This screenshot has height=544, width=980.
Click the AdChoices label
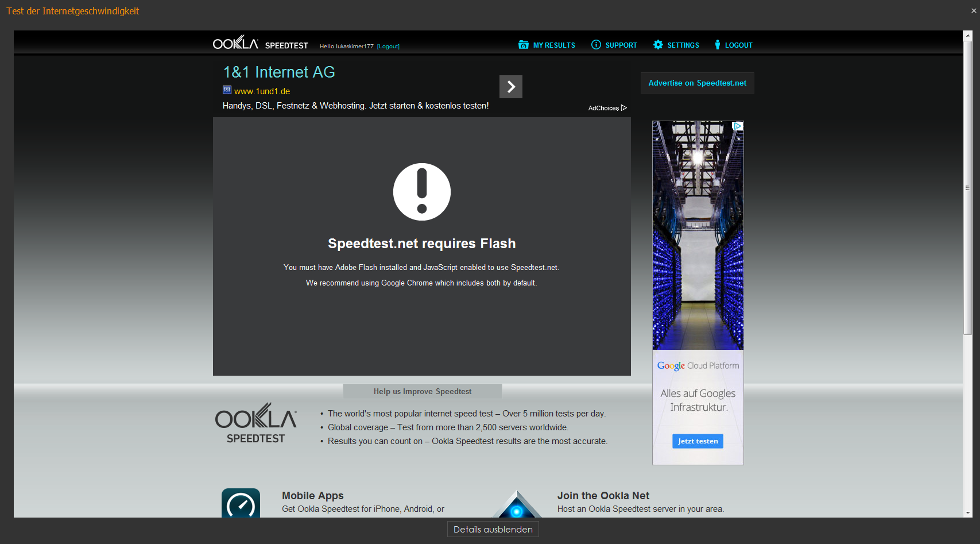pos(603,108)
